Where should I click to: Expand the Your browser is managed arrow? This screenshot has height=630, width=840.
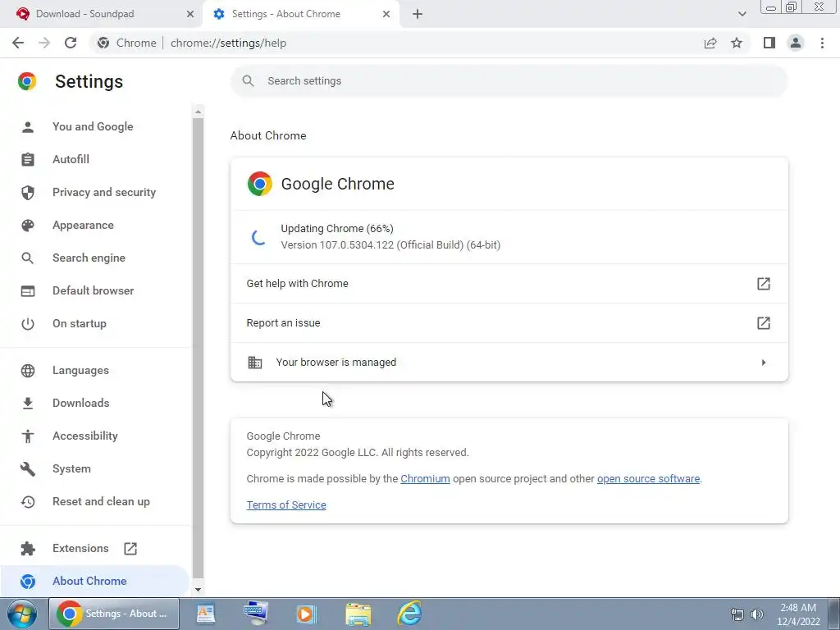[x=764, y=363]
